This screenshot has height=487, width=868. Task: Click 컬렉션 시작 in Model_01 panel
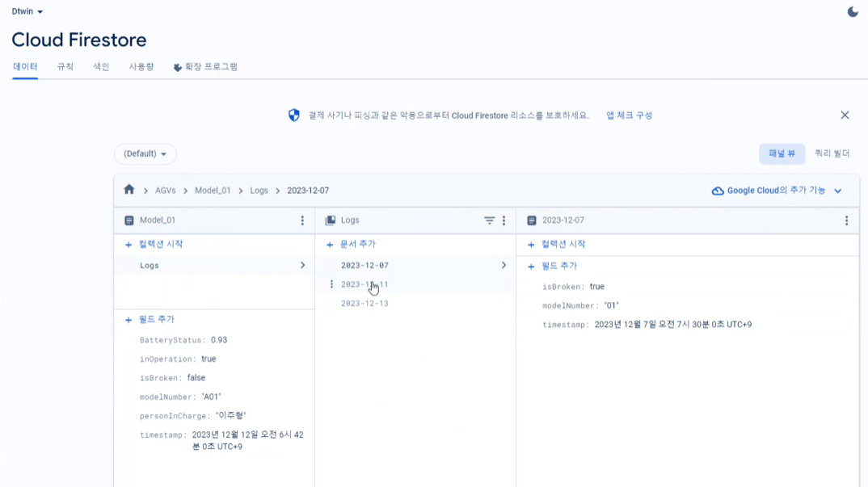[x=161, y=244]
